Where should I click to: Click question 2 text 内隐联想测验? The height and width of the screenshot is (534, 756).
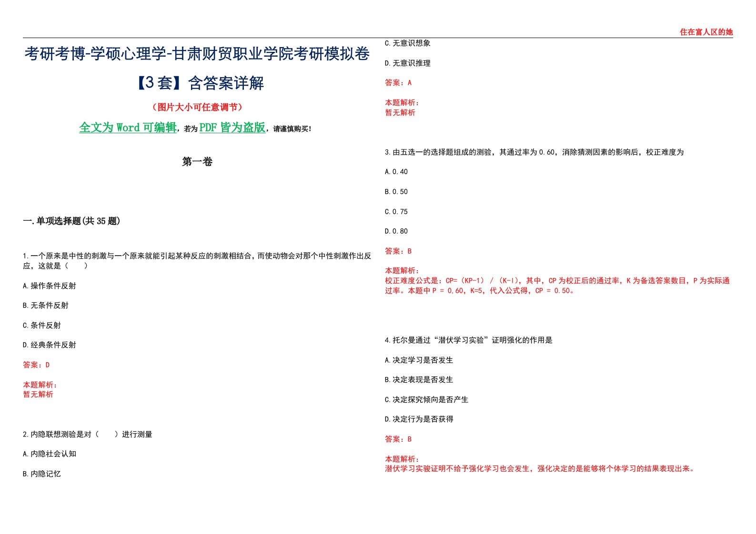click(88, 435)
